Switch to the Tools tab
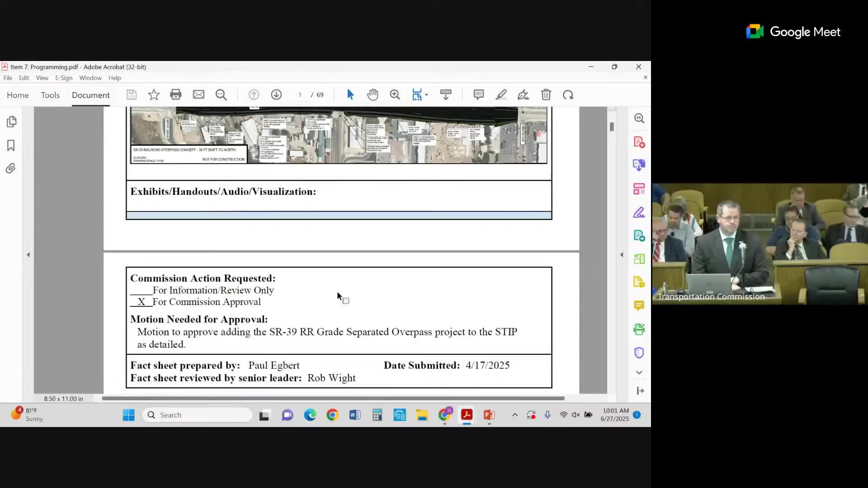This screenshot has height=488, width=868. 50,95
